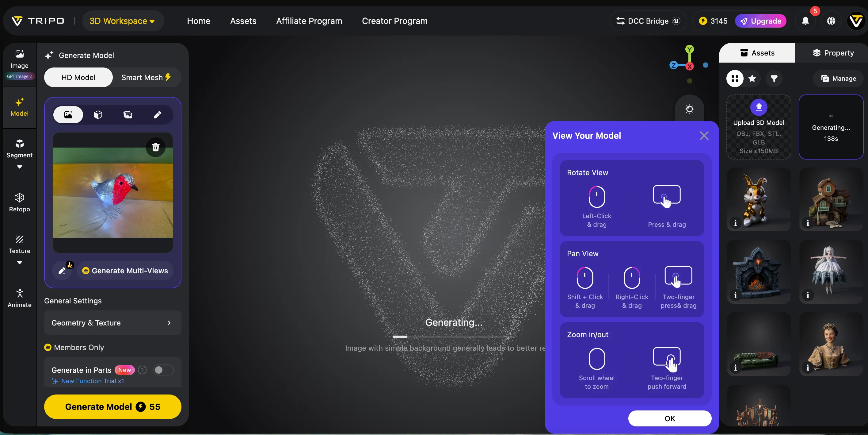Click the X axis on the gizmo
Viewport: 868px width, 435px height.
690,67
